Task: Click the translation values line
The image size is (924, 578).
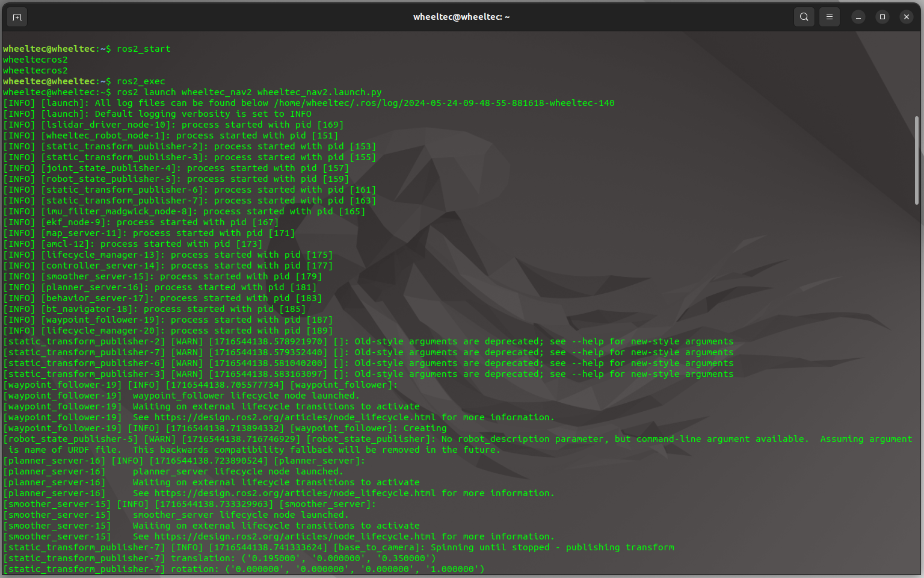Action: tap(220, 558)
